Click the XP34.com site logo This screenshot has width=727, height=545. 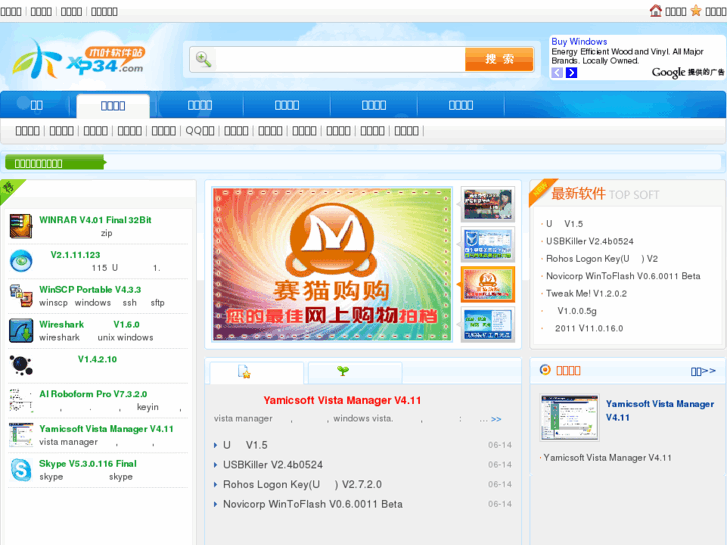79,59
